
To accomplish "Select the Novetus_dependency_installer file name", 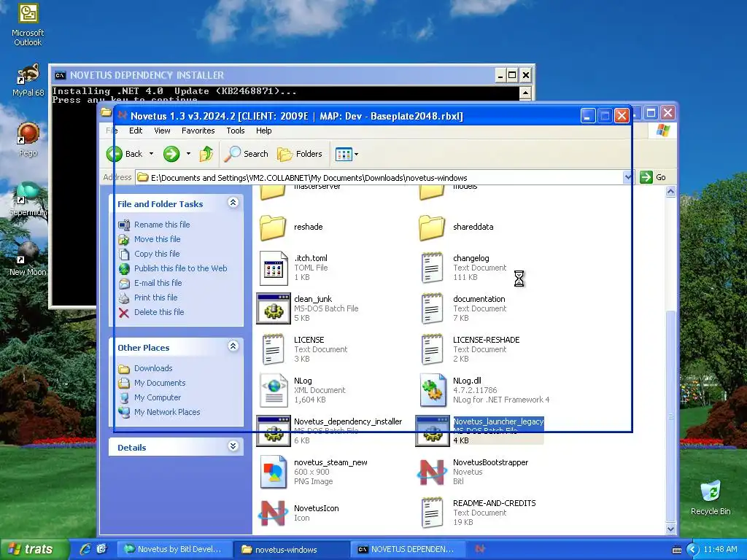I will tap(348, 421).
